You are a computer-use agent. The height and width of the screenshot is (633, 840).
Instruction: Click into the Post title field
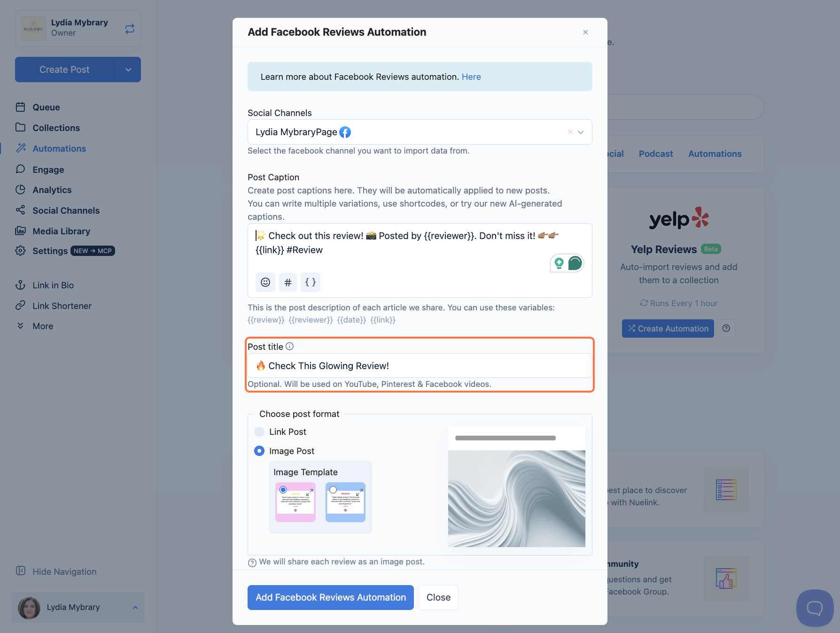click(x=420, y=366)
